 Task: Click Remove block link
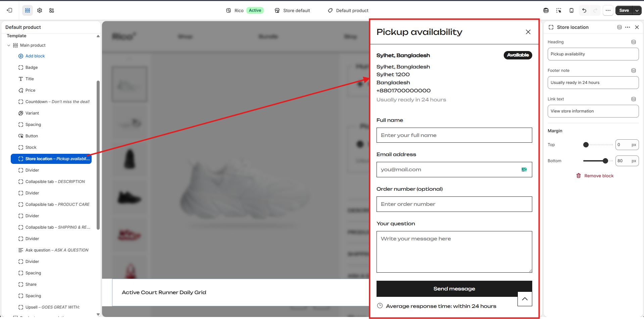coord(595,176)
